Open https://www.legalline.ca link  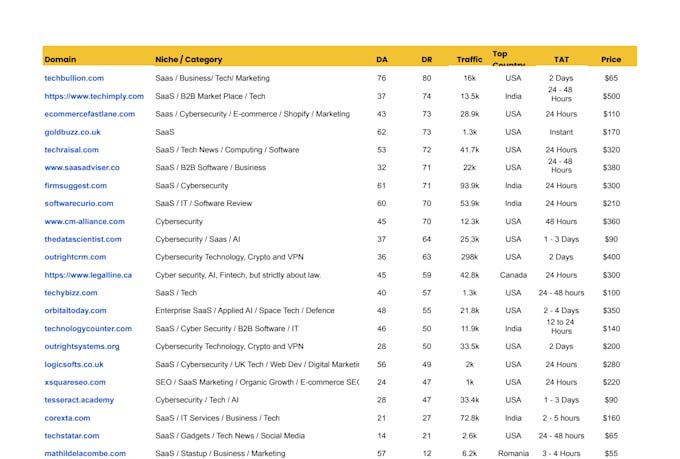[x=88, y=275]
